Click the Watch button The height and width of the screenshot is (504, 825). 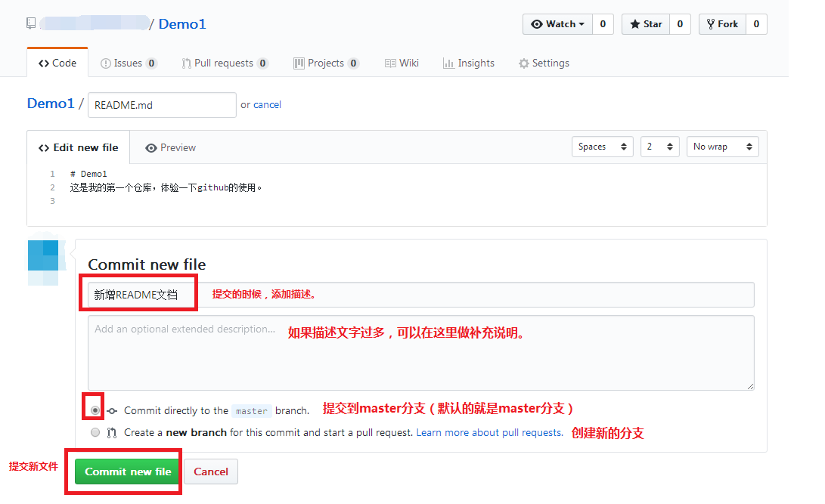point(558,24)
